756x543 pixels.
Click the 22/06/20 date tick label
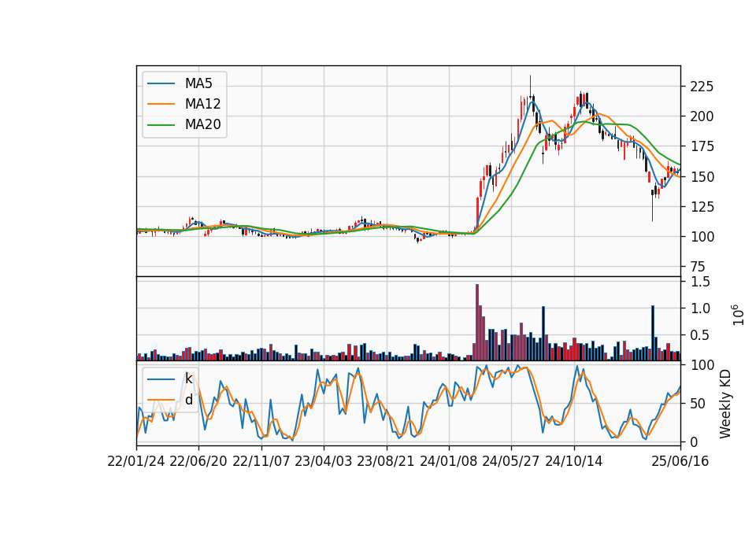point(198,461)
